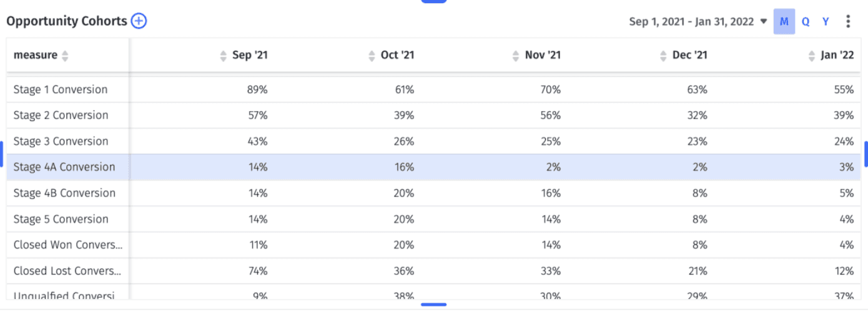This screenshot has height=312, width=868.
Task: Click the Opportunity Cohorts title
Action: coord(67,21)
